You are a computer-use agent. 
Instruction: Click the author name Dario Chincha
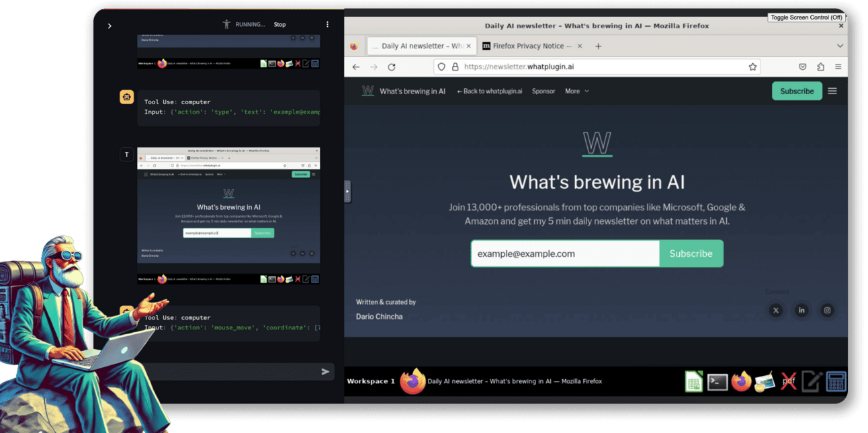[380, 316]
